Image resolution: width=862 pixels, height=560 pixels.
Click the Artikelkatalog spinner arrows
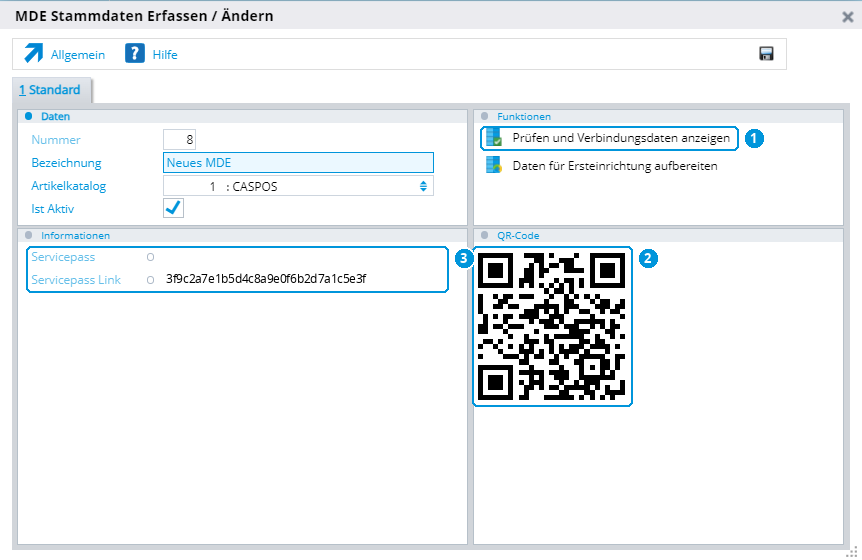(x=423, y=186)
